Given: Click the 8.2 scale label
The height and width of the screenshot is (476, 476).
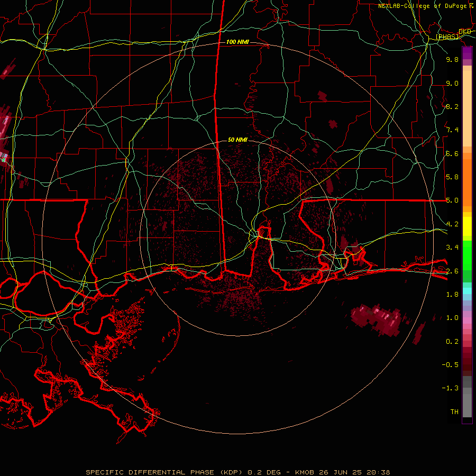Looking at the screenshot, I should pyautogui.click(x=452, y=106).
